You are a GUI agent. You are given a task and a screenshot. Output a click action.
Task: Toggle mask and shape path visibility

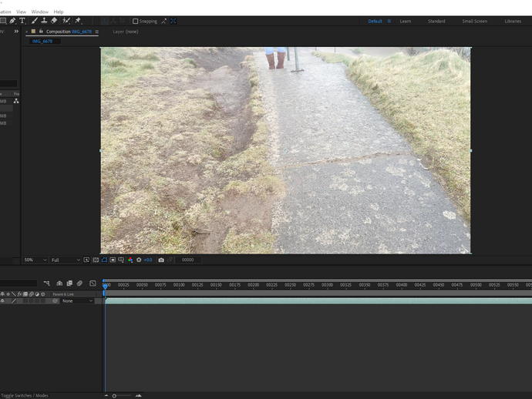pyautogui.click(x=104, y=260)
